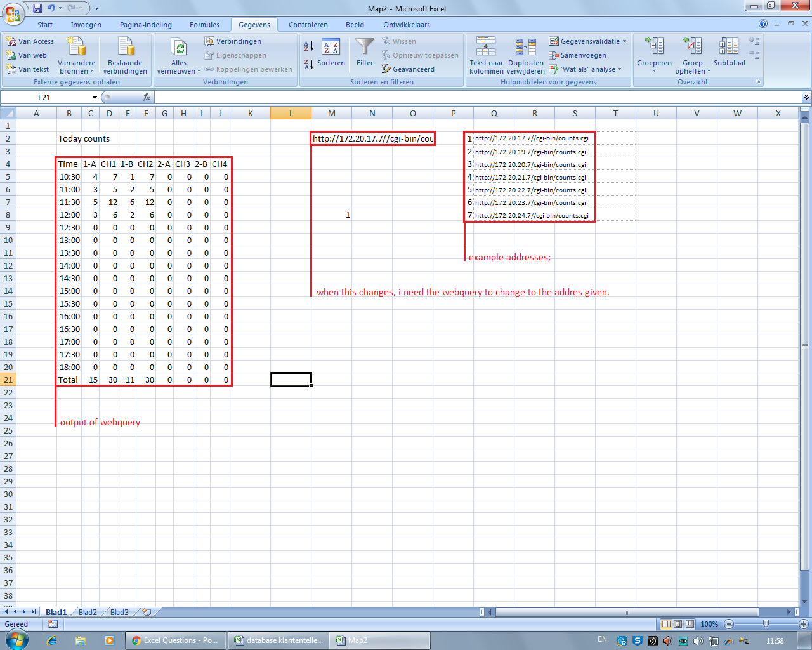812x650 pixels.
Task: Customize quick access toolbar dropdown
Action: 96,8
